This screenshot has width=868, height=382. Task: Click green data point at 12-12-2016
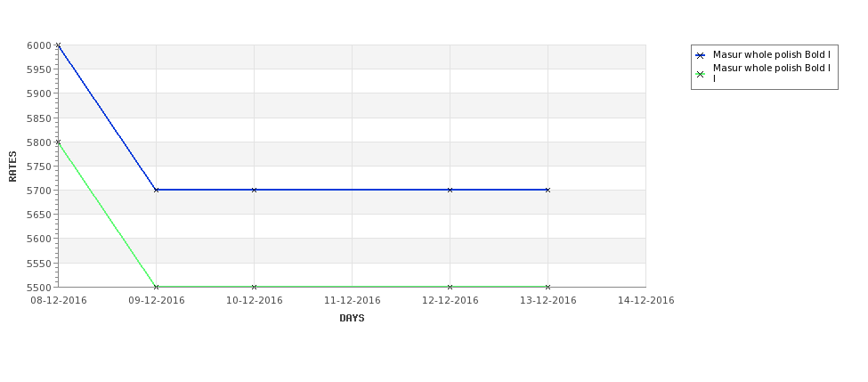450,287
